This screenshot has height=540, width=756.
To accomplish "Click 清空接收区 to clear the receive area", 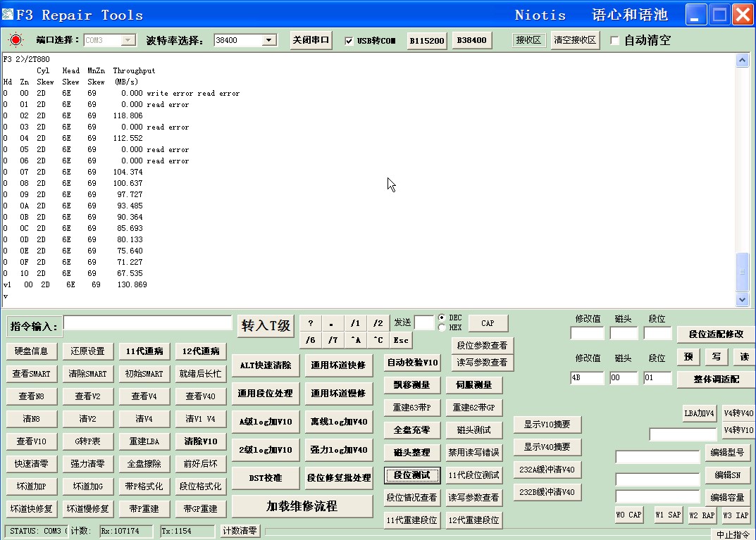I will [x=575, y=40].
